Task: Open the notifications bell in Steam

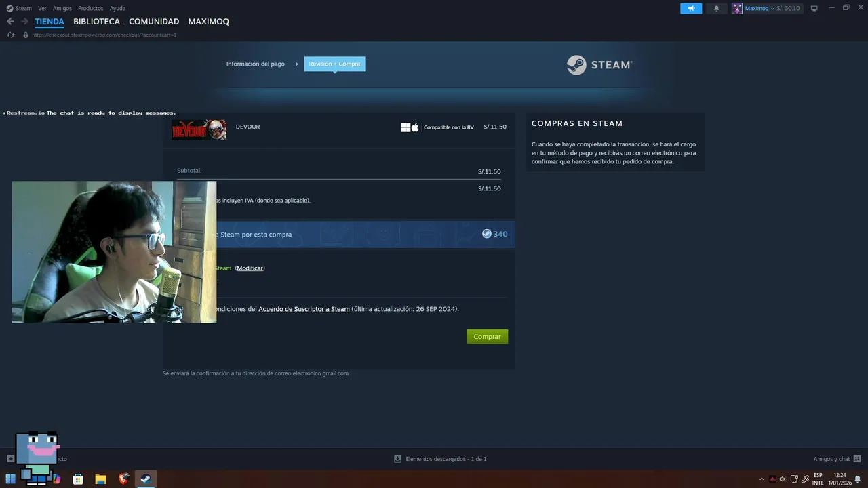Action: pos(716,8)
